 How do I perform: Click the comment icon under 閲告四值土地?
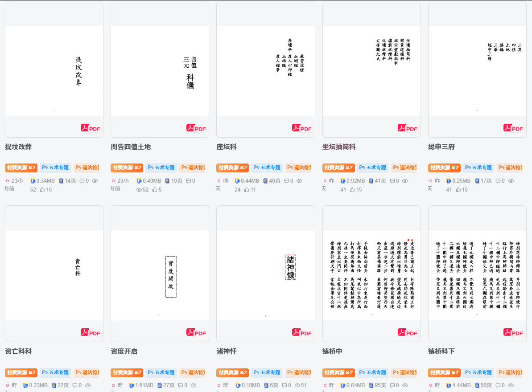(x=188, y=181)
